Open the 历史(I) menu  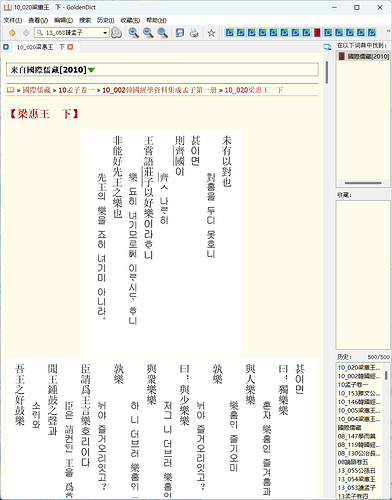(x=105, y=20)
